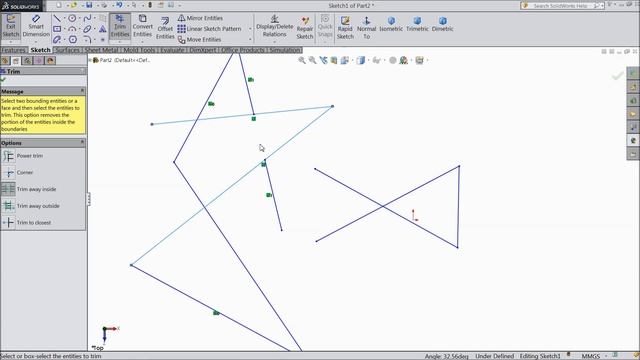The image size is (640, 360).
Task: Select the Arc sketch tool
Action: (x=72, y=29)
